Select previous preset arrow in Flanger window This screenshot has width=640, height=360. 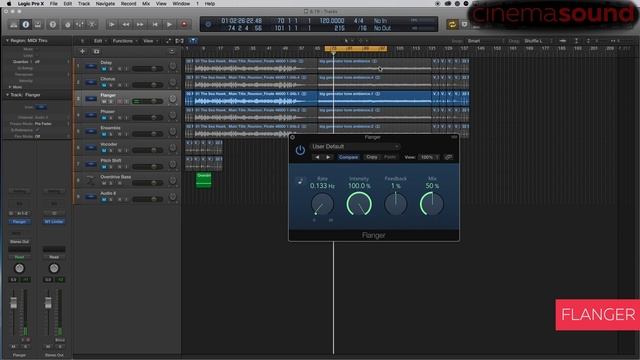pyautogui.click(x=317, y=157)
